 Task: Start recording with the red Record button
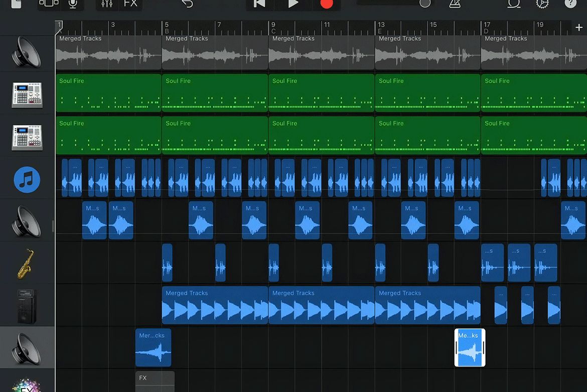(327, 4)
